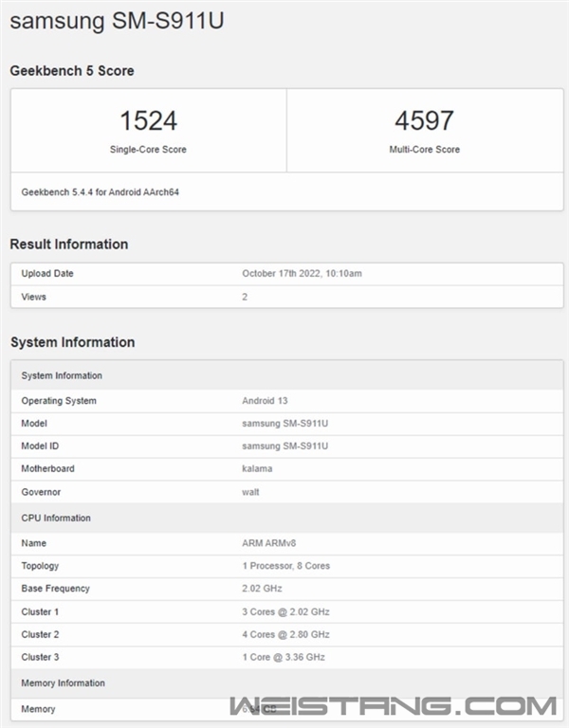This screenshot has height=728, width=569.
Task: Click Geekbench 5.4.4 for Android AArch64 text
Action: pyautogui.click(x=101, y=191)
